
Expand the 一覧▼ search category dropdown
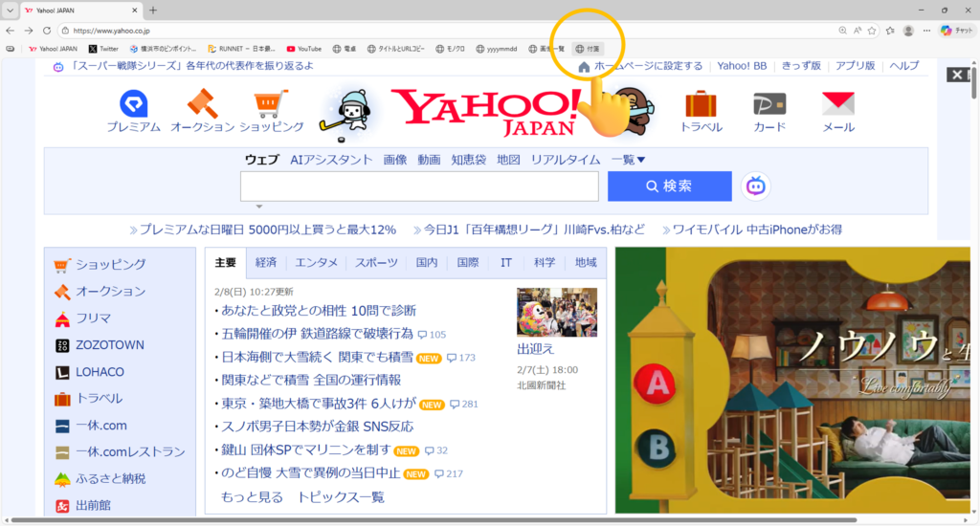[629, 160]
